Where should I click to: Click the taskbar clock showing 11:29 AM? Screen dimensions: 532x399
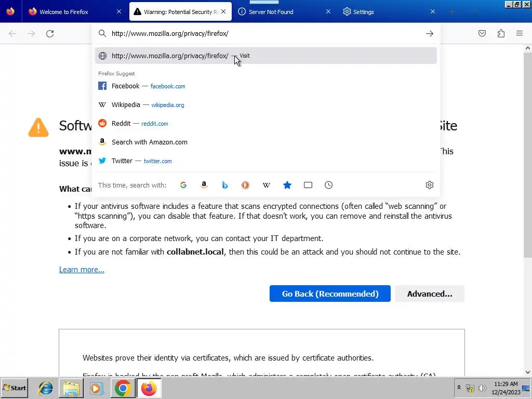(x=506, y=388)
